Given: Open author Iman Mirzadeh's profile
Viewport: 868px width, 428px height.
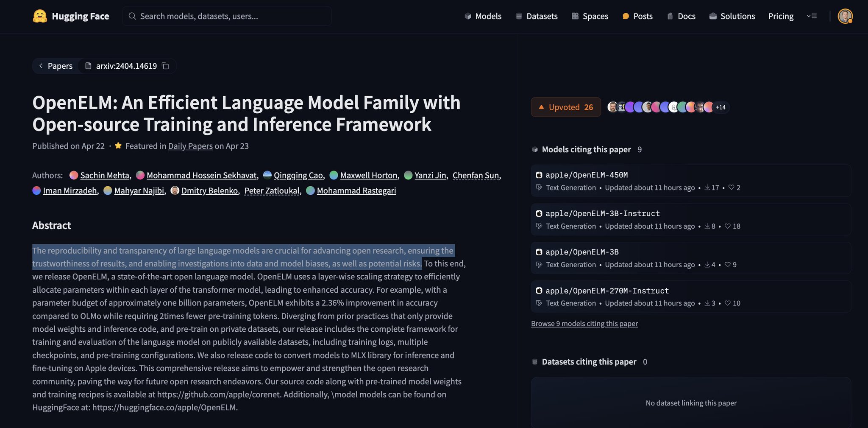Looking at the screenshot, I should point(70,190).
